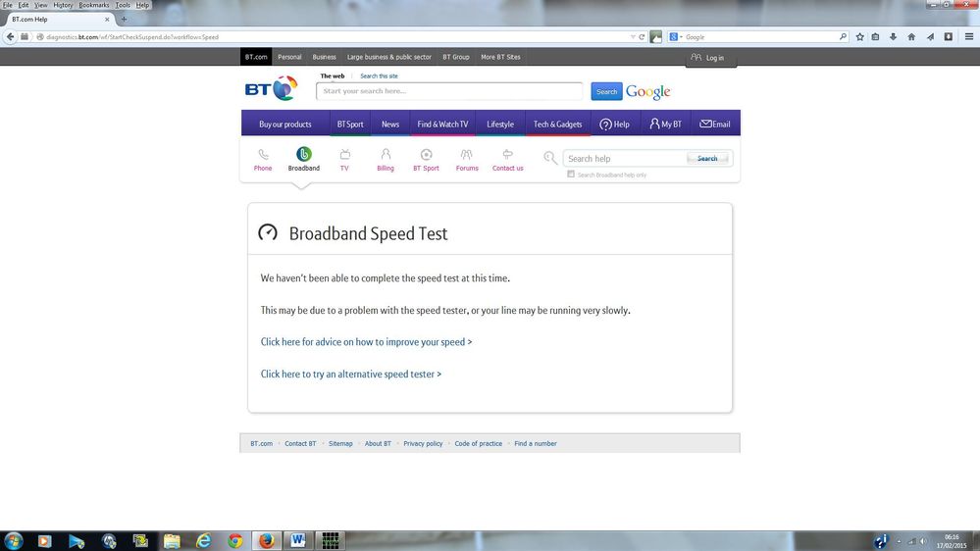Open Privacy policy footer link
The width and height of the screenshot is (980, 551).
tap(423, 443)
